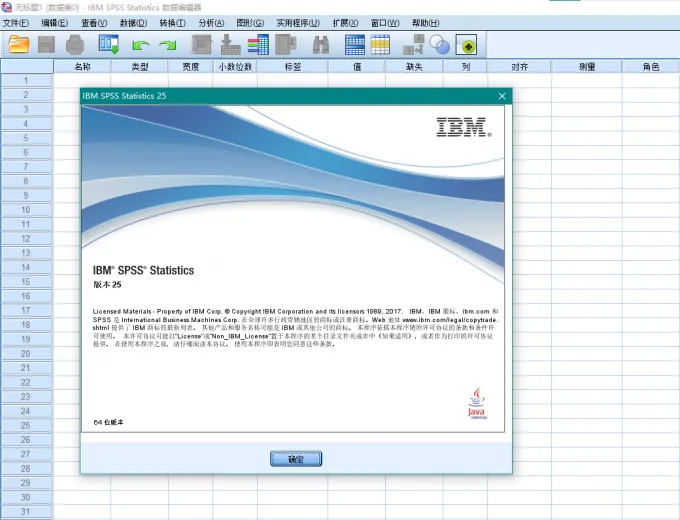The width and height of the screenshot is (680, 520).
Task: Open the 查看(V) menu
Action: (x=94, y=23)
